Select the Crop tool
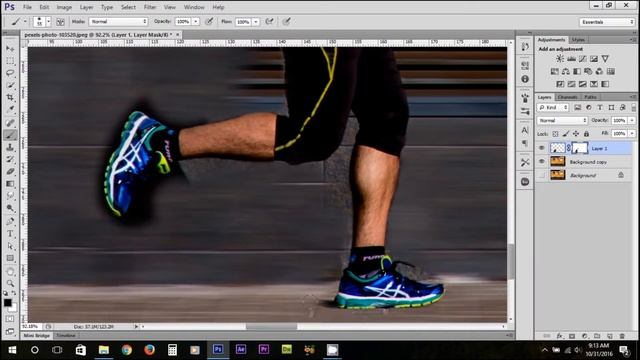 [x=10, y=98]
